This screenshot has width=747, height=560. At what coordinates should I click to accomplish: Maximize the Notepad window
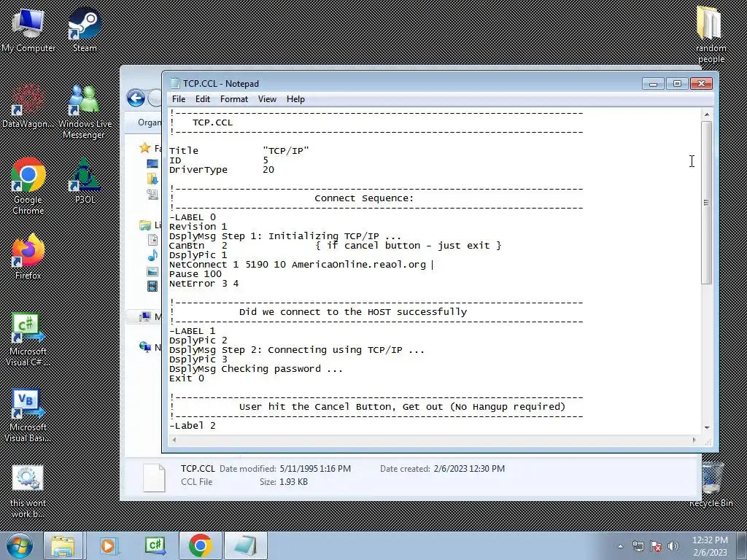pos(677,84)
